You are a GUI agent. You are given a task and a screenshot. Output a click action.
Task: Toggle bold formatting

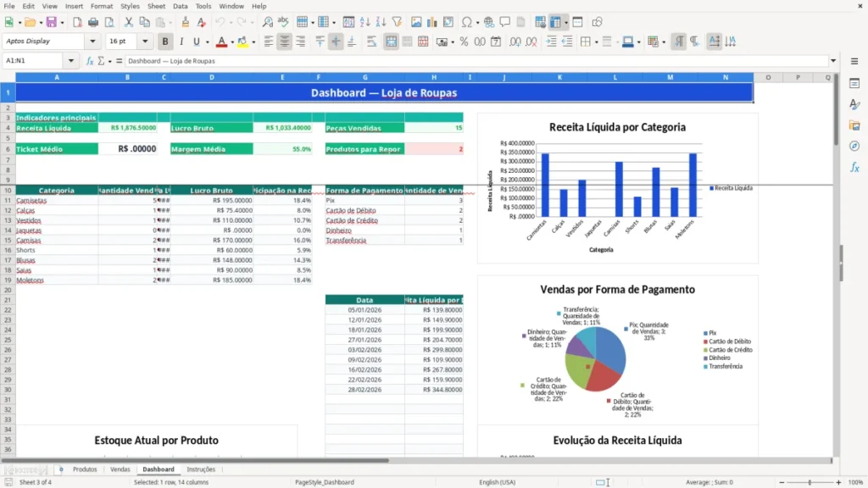tap(165, 42)
